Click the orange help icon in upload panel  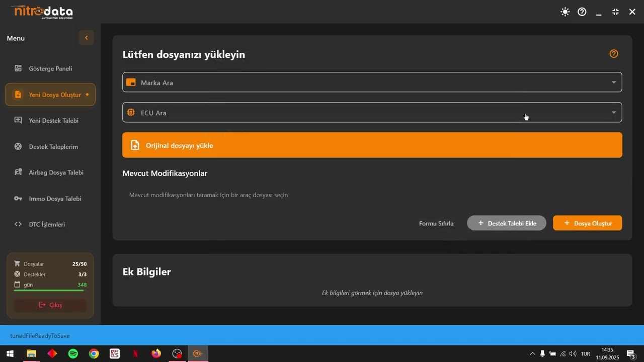[x=614, y=54]
